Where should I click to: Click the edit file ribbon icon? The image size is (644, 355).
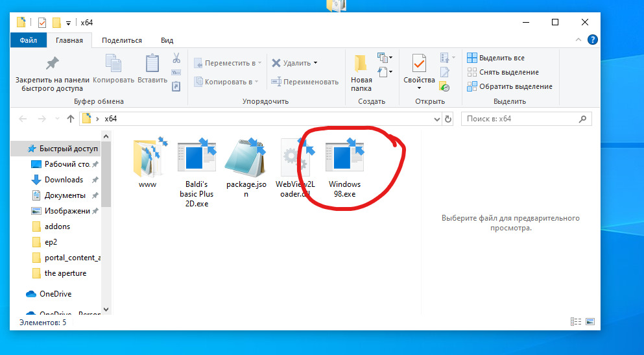coord(445,72)
